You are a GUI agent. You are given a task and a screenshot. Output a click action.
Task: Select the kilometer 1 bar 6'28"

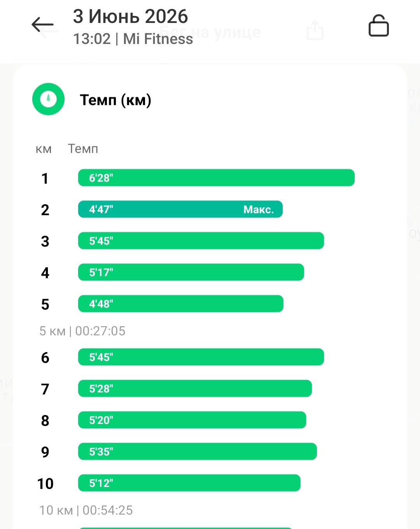click(x=216, y=178)
